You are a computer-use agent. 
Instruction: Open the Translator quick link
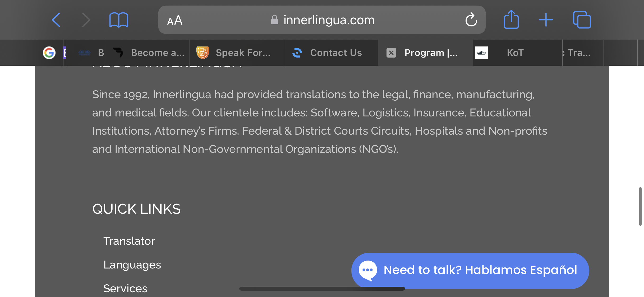click(x=129, y=241)
